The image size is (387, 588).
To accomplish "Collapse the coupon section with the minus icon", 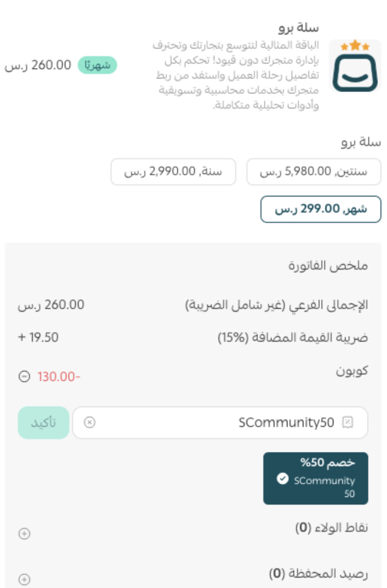I will (x=24, y=376).
